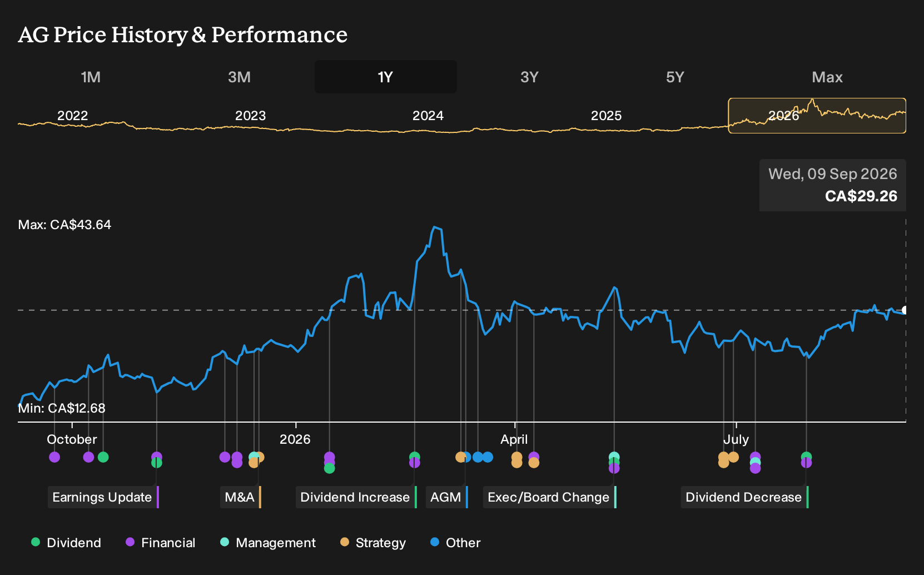Click the rightmost blue Other event marker
Image resolution: width=924 pixels, height=575 pixels.
click(488, 457)
